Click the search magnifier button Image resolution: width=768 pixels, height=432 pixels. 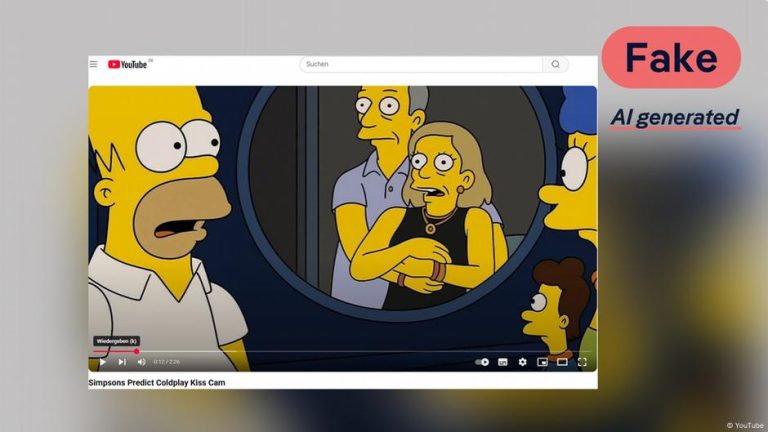pyautogui.click(x=556, y=64)
